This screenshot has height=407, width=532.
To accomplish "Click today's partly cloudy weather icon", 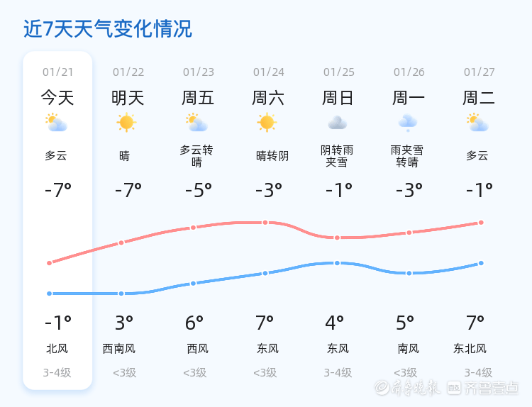I will pos(56,123).
